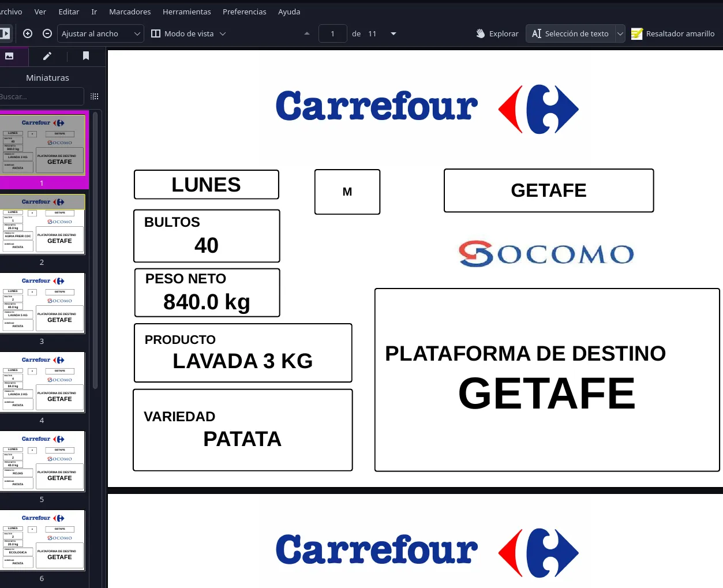Open the Herramientas menu

coord(186,12)
